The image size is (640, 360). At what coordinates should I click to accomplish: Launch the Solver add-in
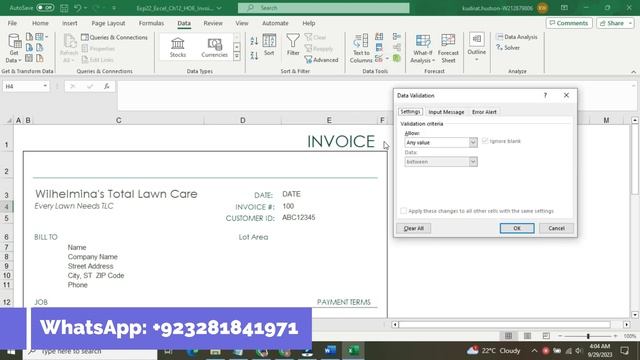coord(508,48)
